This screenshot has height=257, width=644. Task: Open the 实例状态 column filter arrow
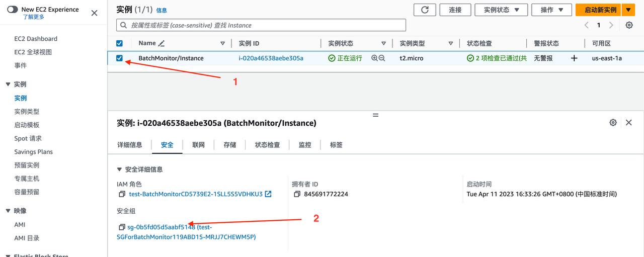coord(383,43)
